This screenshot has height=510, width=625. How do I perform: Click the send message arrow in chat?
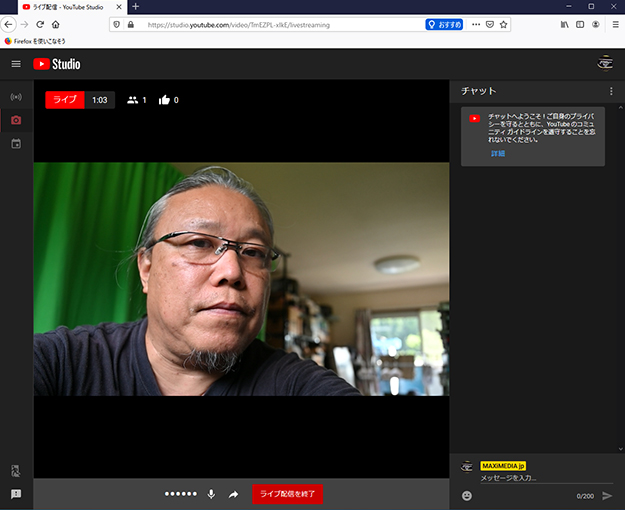[x=607, y=495]
